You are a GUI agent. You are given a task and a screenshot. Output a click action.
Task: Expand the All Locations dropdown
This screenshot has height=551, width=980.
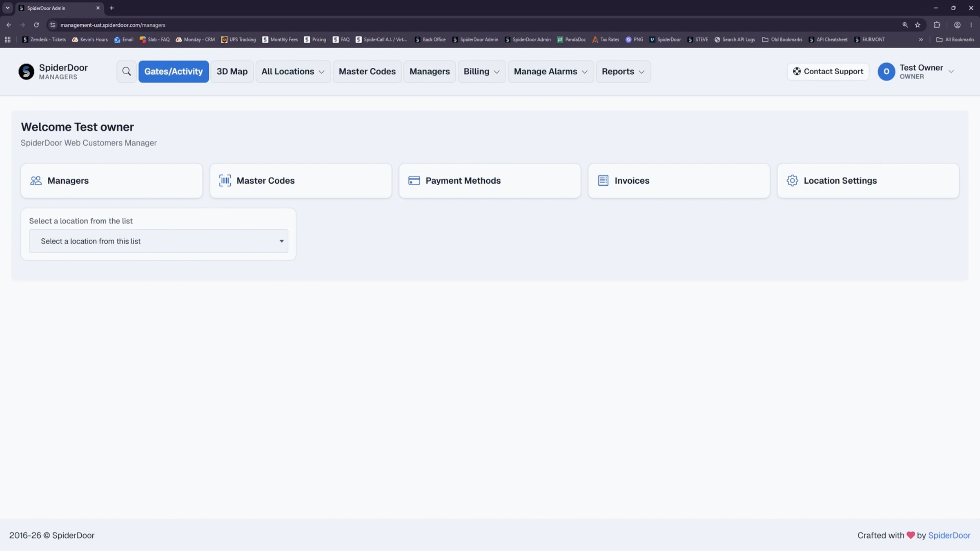click(x=293, y=71)
